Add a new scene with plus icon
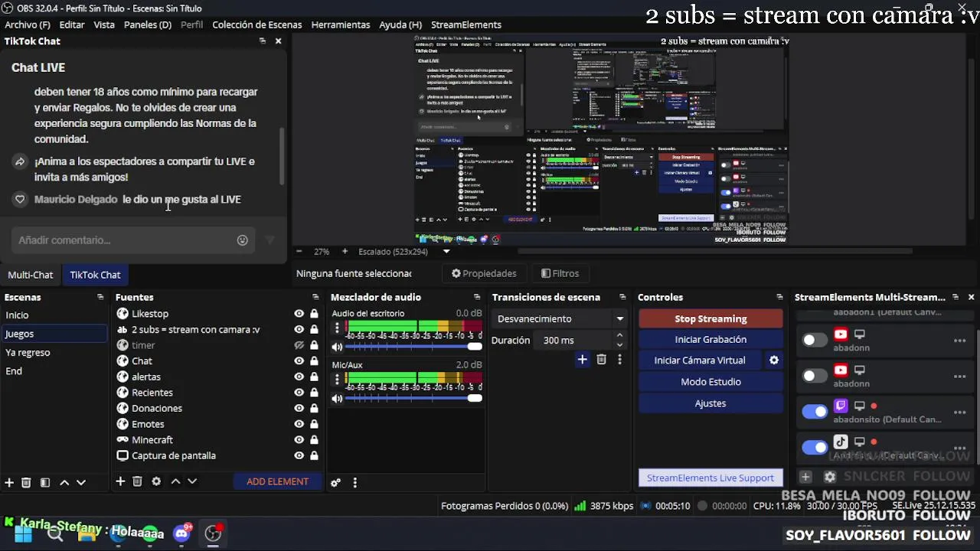Image resolution: width=980 pixels, height=551 pixels. pyautogui.click(x=9, y=482)
